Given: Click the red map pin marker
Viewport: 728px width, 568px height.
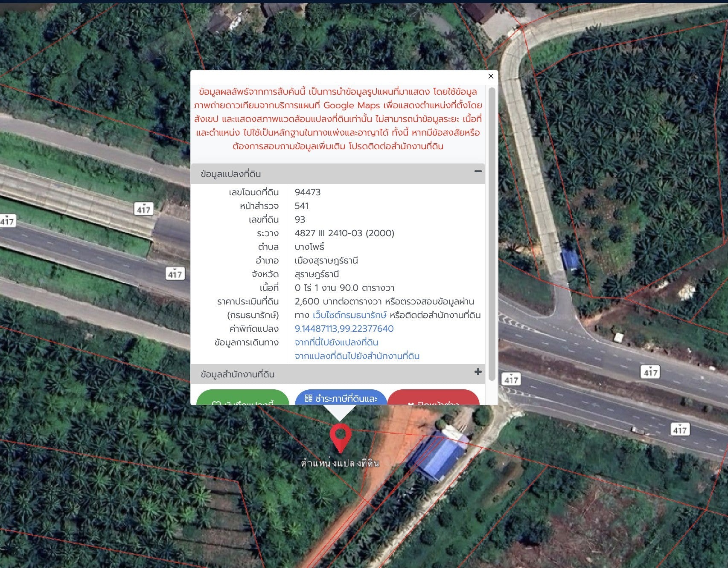Looking at the screenshot, I should pos(340,437).
